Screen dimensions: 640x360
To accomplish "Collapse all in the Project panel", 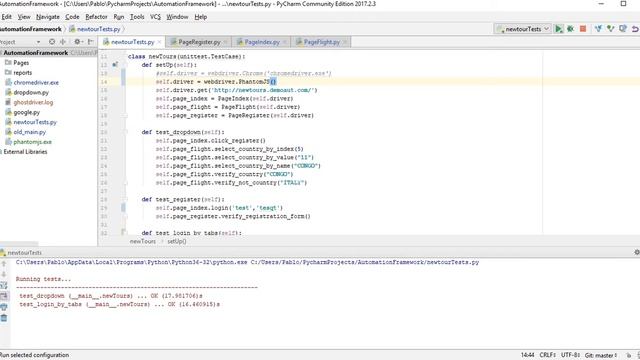I will tap(63, 42).
